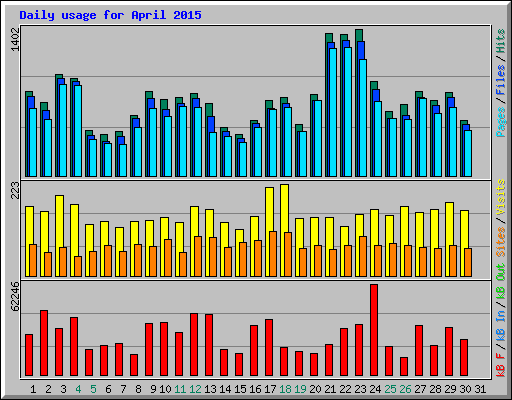Click day 16 on the x-axis
Viewport: 512px width, 400px height.
[x=255, y=389]
